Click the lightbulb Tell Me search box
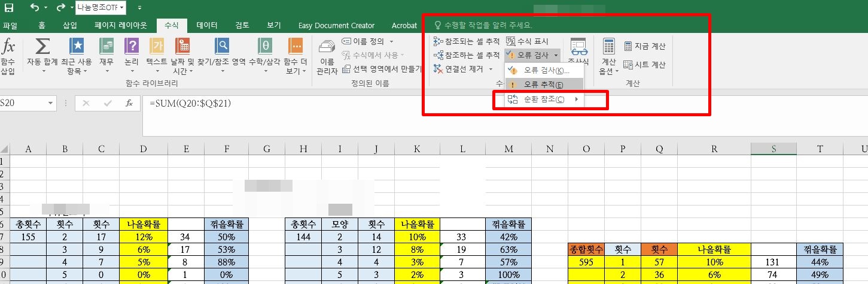Image resolution: width=868 pixels, height=284 pixels. tap(483, 26)
